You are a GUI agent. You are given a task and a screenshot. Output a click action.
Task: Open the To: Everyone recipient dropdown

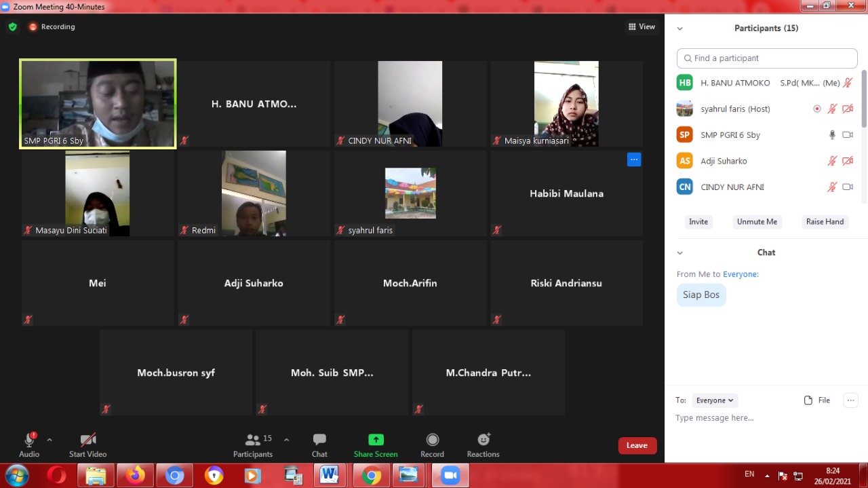click(x=715, y=400)
